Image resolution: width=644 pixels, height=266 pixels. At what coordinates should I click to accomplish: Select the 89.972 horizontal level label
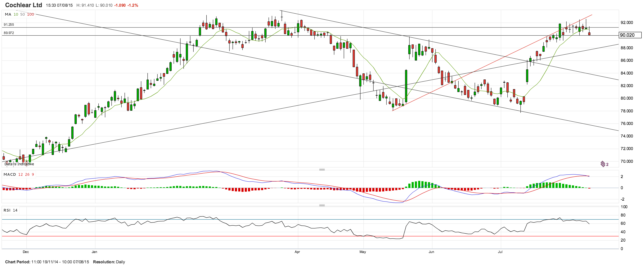point(9,33)
